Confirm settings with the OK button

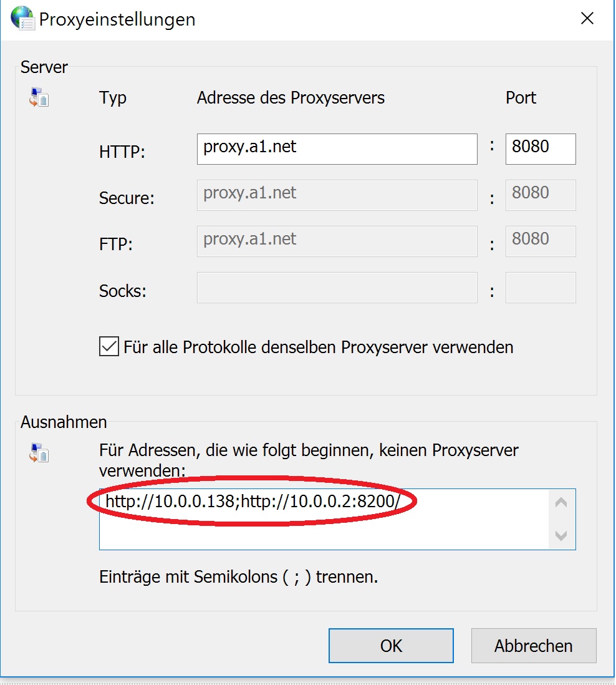tap(391, 646)
